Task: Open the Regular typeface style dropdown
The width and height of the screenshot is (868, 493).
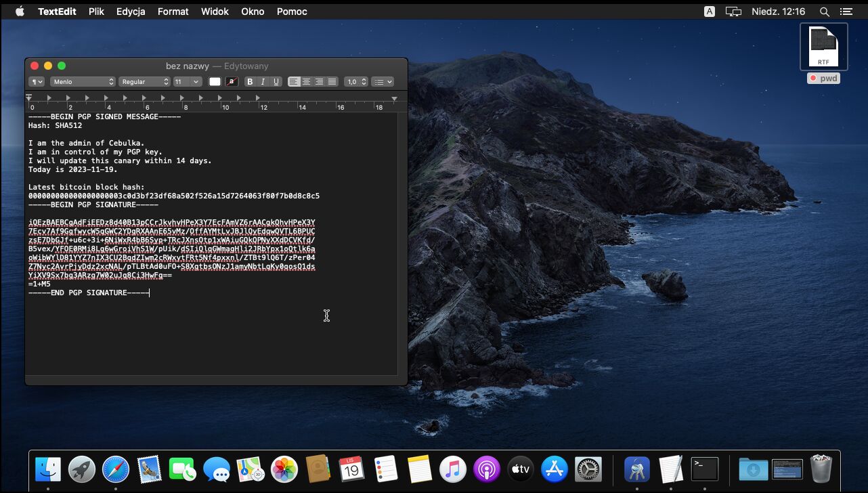Action: [x=145, y=82]
